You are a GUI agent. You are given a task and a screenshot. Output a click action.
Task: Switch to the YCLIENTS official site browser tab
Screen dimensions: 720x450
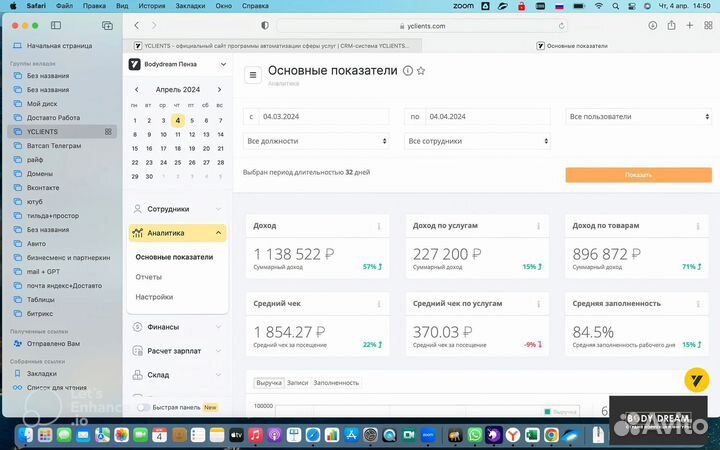pyautogui.click(x=272, y=46)
